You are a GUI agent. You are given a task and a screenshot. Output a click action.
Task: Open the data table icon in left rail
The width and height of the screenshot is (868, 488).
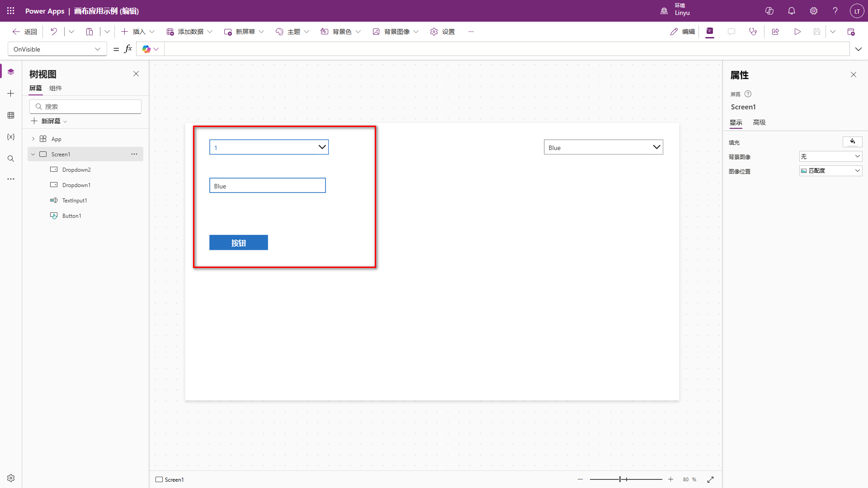[11, 115]
